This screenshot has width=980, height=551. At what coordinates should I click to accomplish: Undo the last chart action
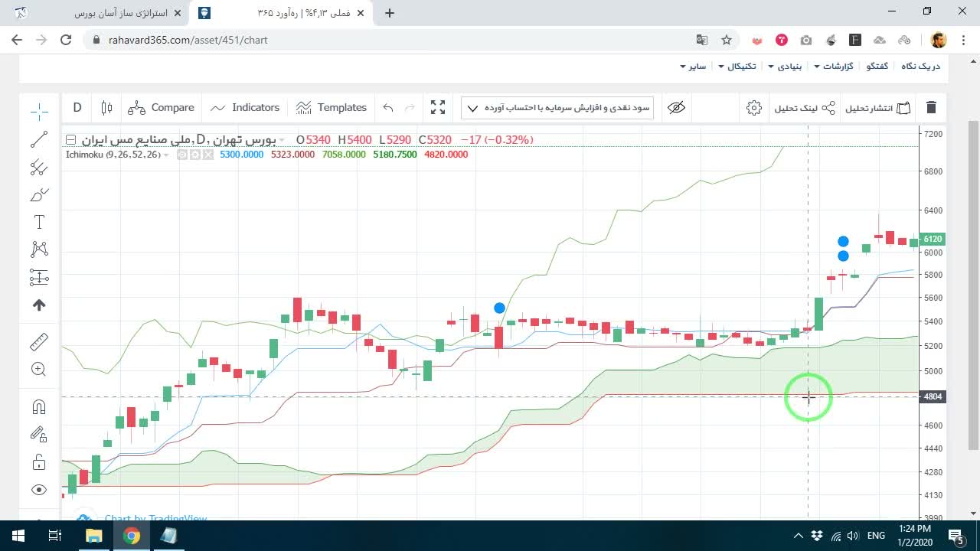pos(388,108)
